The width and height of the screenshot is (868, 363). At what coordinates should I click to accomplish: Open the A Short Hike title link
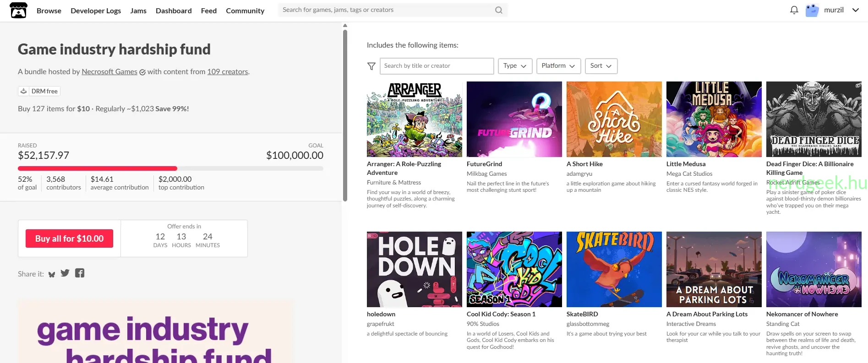point(584,164)
